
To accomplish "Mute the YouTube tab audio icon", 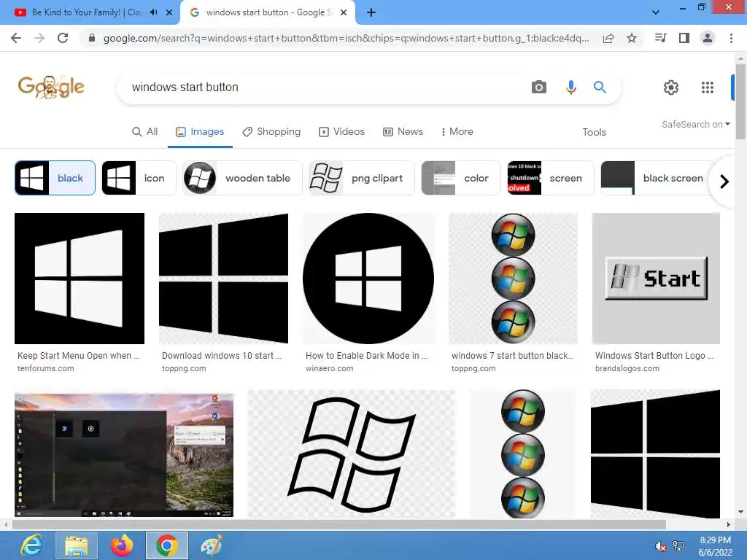I will 153,12.
